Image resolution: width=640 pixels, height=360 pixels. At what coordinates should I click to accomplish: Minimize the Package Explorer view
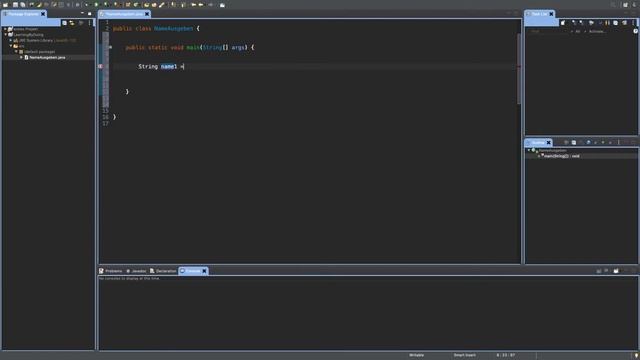coord(82,13)
